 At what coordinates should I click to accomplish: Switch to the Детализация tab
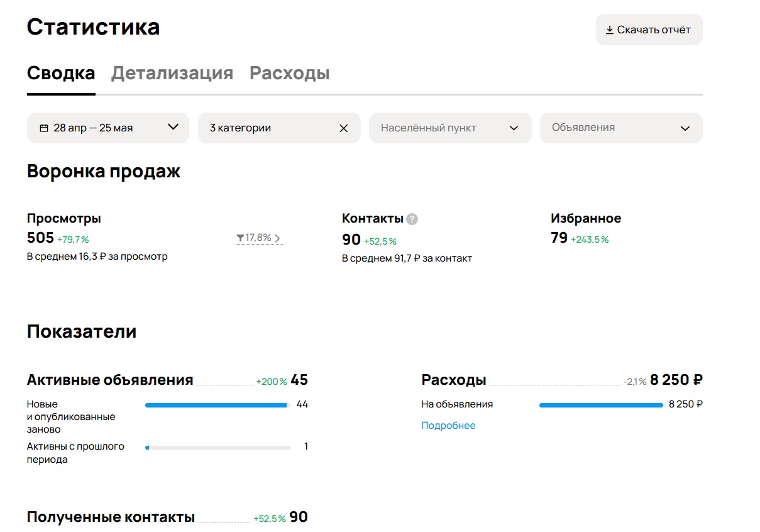coord(172,73)
